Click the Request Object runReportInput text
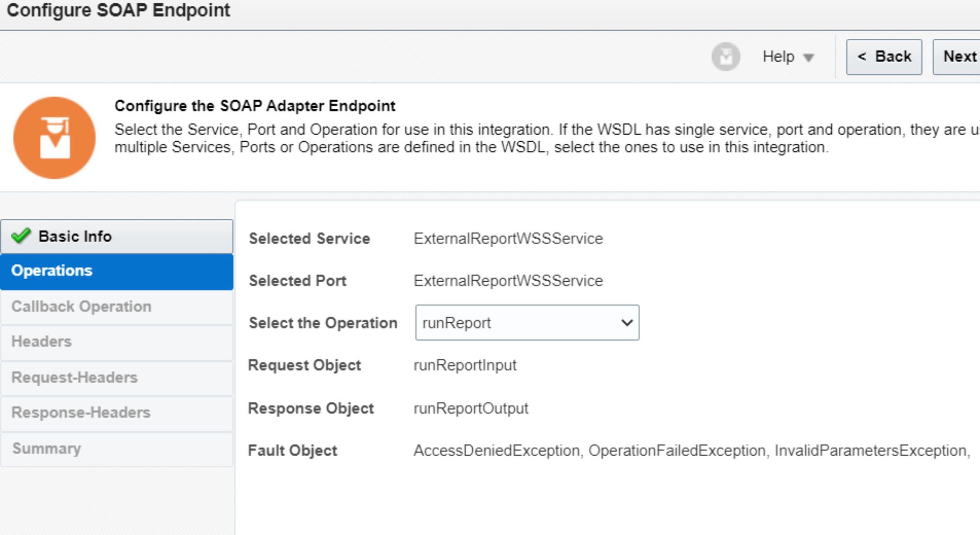Screen dimensions: 980x535 click(465, 365)
